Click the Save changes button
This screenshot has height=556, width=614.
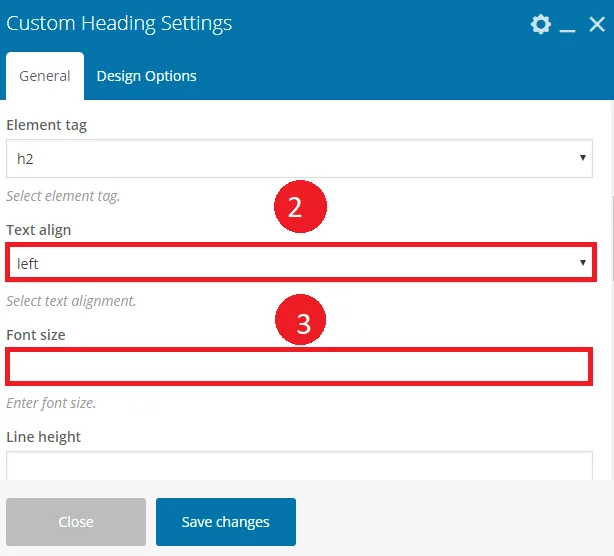(x=226, y=522)
